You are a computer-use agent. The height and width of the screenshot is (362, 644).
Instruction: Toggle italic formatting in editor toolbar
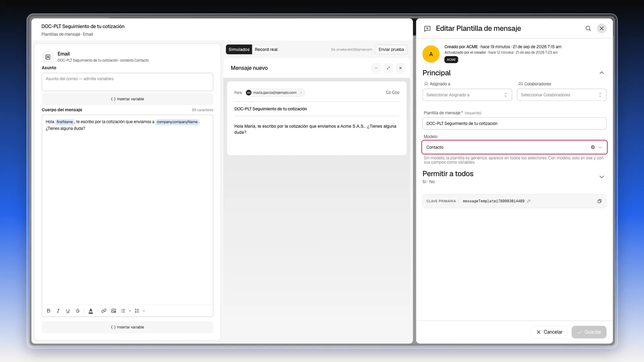click(x=58, y=311)
